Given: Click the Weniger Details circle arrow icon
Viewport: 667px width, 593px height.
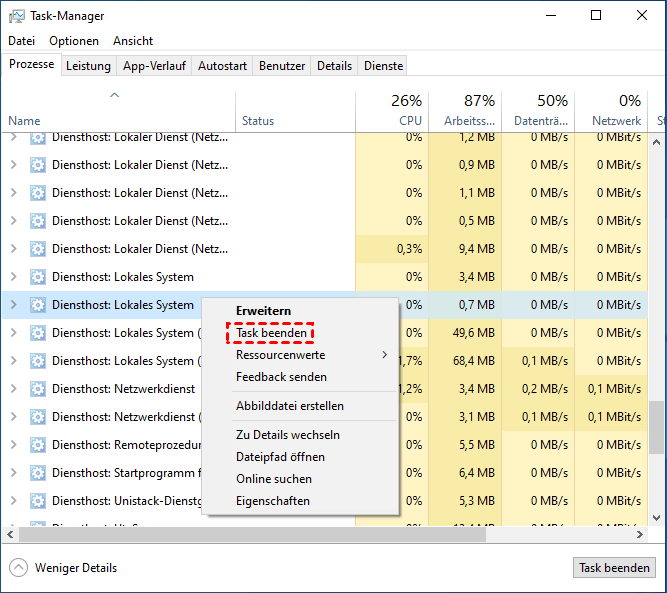Looking at the screenshot, I should (19, 568).
